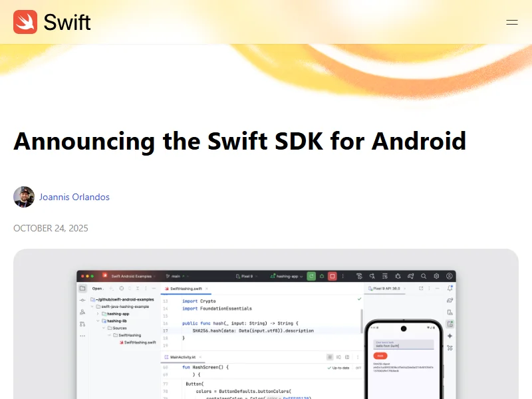The height and width of the screenshot is (399, 532).
Task: Select the MainActivity.kt editor tab
Action: (183, 357)
